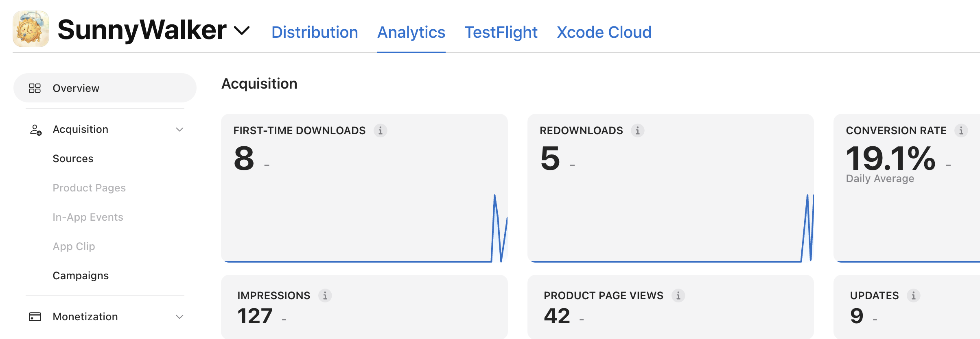Click the 5 redownloads value
This screenshot has height=339, width=980.
click(x=550, y=159)
